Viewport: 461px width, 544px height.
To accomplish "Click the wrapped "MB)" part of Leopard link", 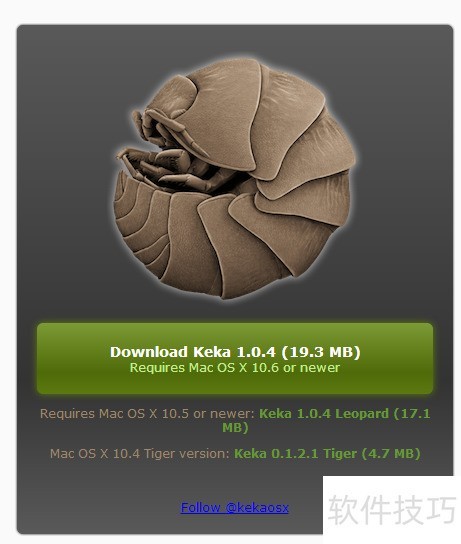I will coord(235,427).
